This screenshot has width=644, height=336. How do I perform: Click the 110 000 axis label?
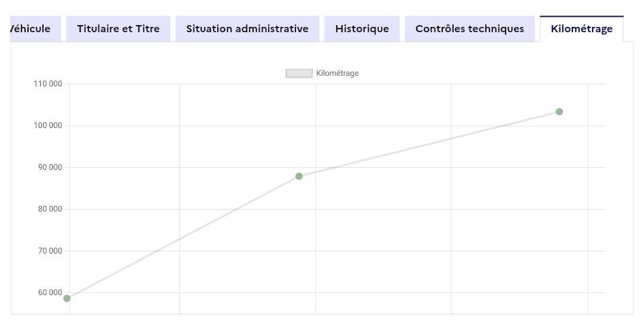click(x=48, y=84)
